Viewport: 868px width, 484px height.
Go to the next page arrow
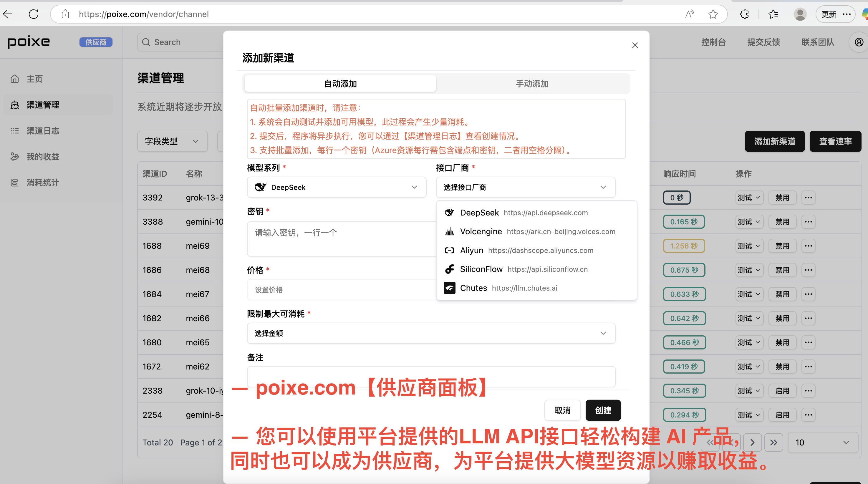coord(752,442)
